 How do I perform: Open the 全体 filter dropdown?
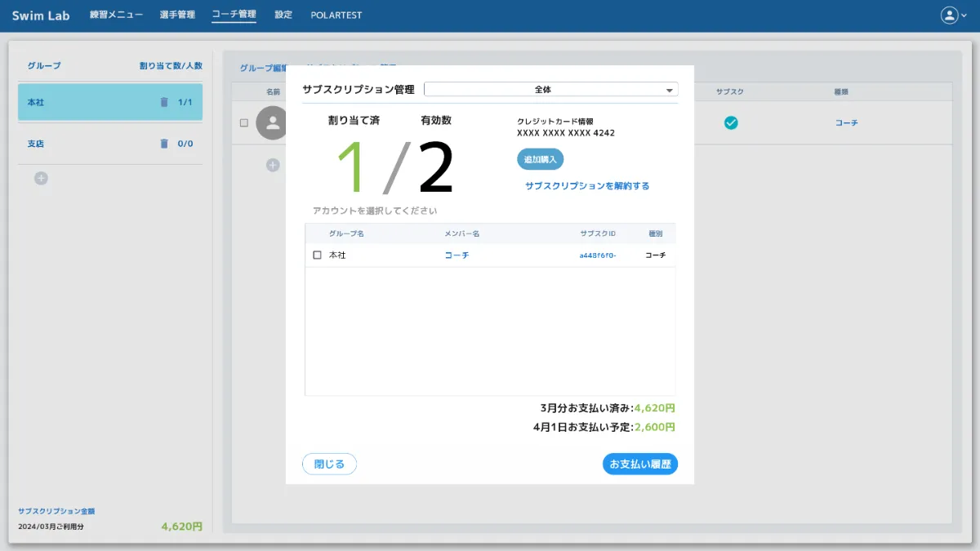coord(550,89)
